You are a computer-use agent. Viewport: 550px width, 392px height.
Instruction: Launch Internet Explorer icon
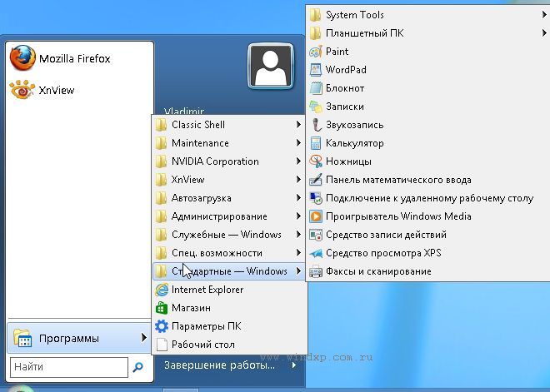162,290
